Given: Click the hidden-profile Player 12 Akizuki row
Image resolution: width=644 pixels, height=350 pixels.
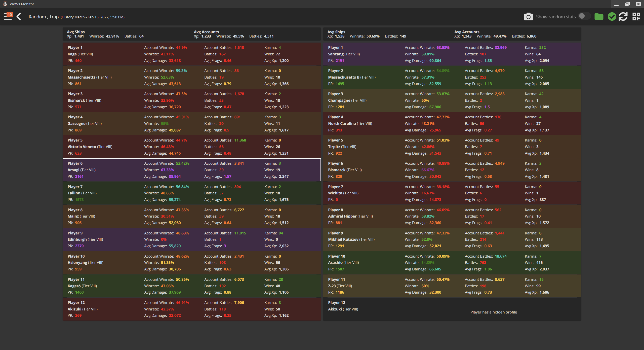Looking at the screenshot, I should coord(452,309).
